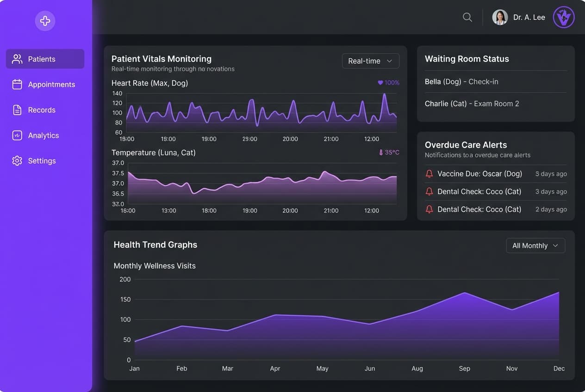Click the Records document icon

(17, 110)
